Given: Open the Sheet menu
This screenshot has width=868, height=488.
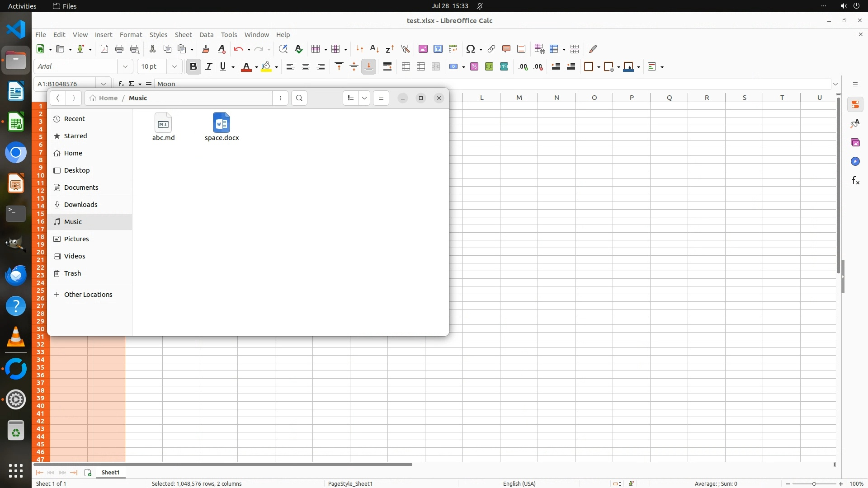Looking at the screenshot, I should point(183,34).
